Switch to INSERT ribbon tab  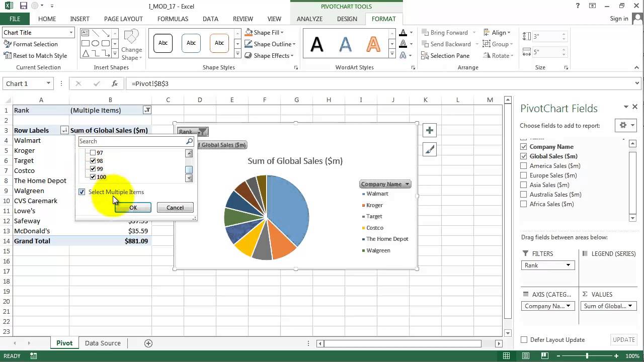[80, 19]
